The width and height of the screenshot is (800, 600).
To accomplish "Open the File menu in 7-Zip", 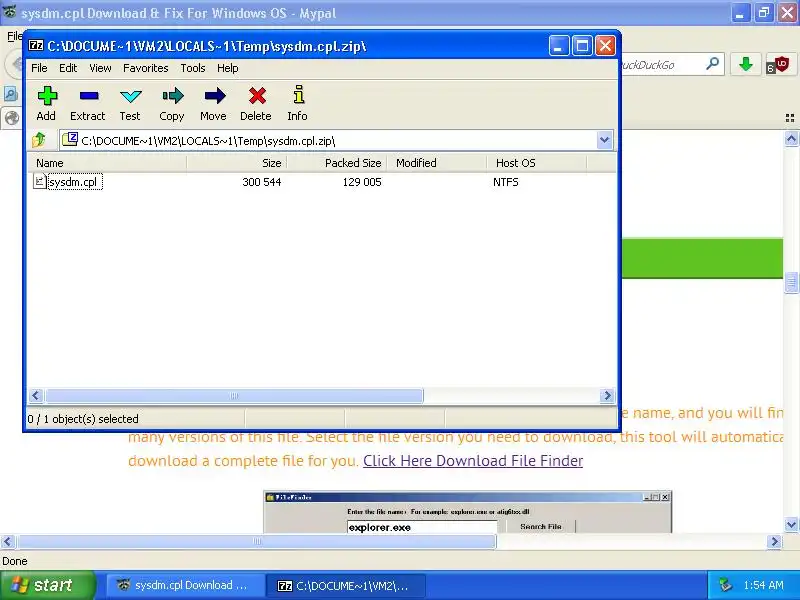I will [39, 68].
